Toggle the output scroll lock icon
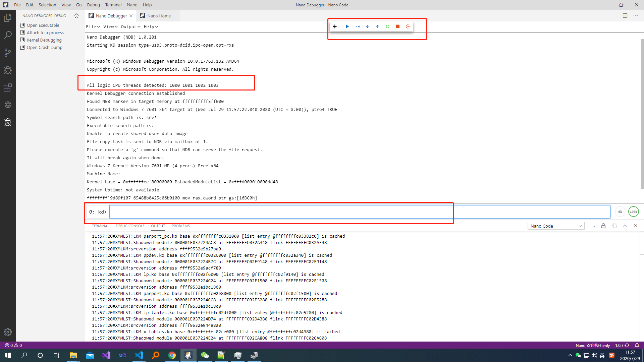This screenshot has height=362, width=644. (x=603, y=226)
